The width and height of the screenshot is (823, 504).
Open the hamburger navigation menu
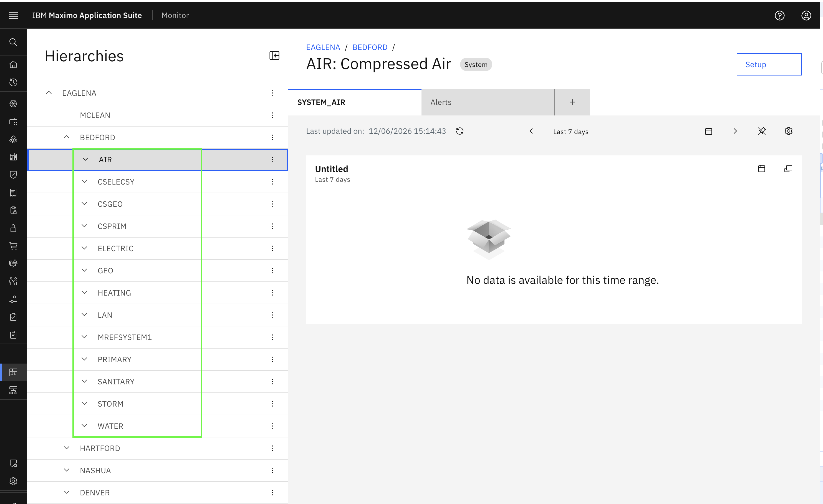click(13, 15)
